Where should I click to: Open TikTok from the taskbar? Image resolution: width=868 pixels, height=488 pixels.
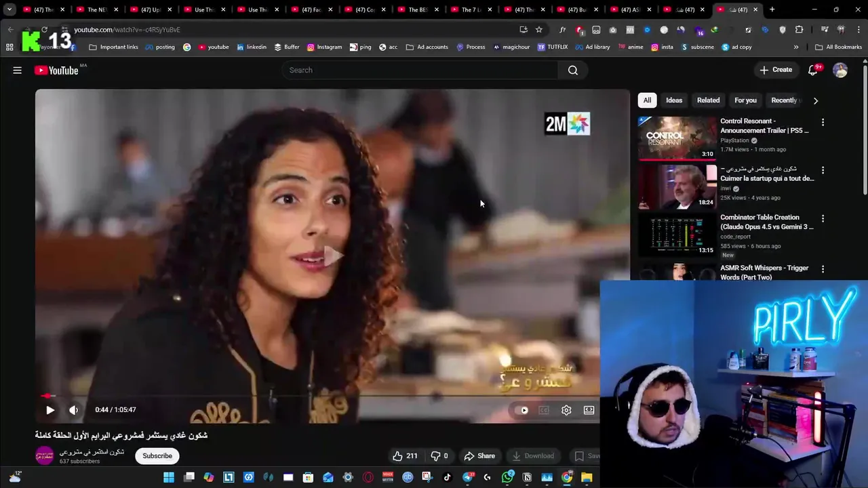pos(447,478)
